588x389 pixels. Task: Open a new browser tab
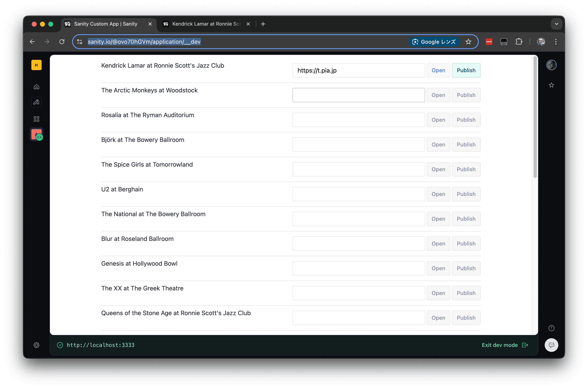pos(263,24)
